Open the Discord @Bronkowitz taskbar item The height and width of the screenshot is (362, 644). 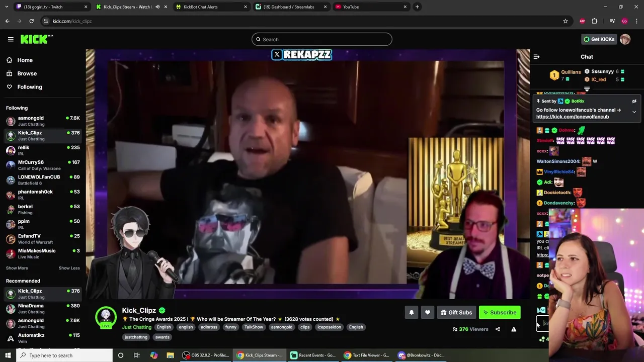pos(421,355)
